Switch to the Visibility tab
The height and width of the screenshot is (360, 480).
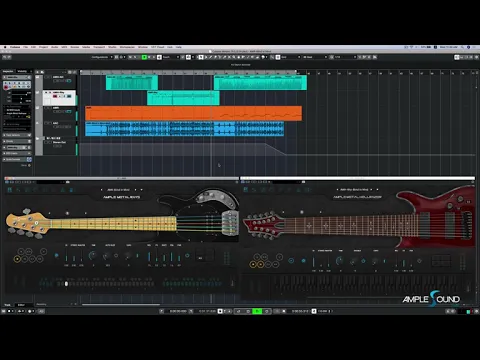click(x=22, y=71)
